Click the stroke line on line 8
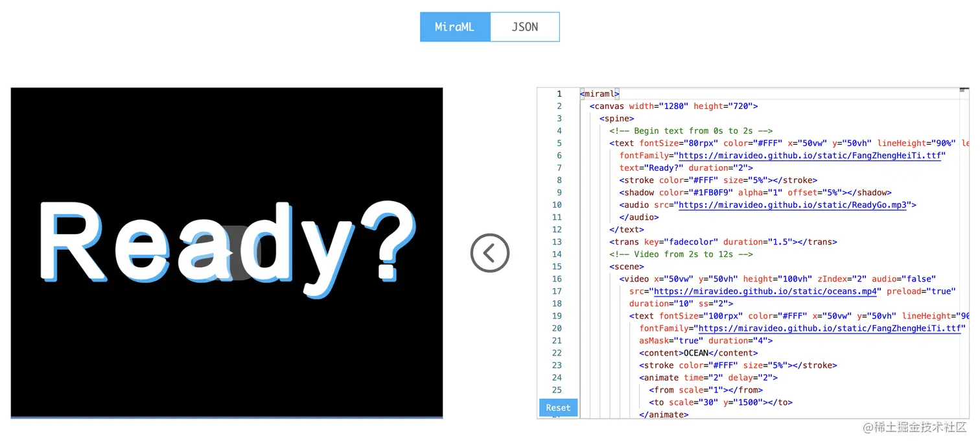Image resolution: width=980 pixels, height=447 pixels. [718, 180]
